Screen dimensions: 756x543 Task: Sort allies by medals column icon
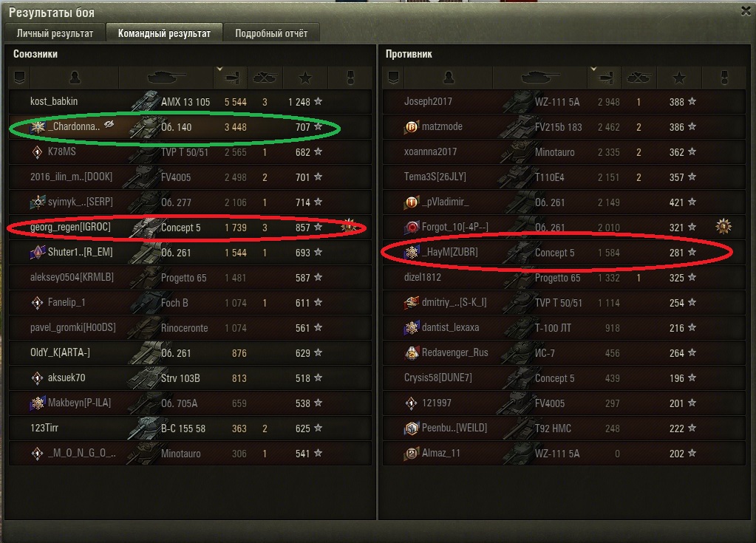(x=350, y=78)
